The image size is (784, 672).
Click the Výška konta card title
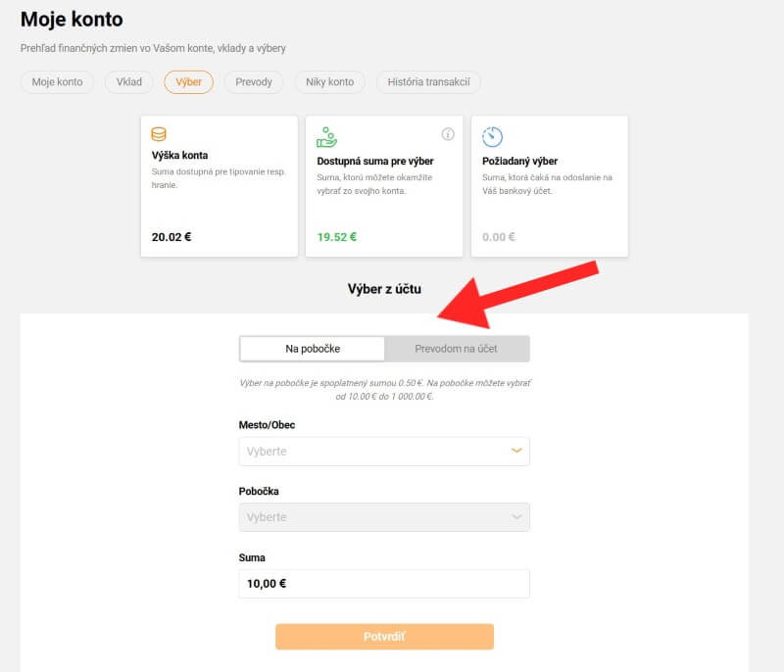pyautogui.click(x=179, y=156)
